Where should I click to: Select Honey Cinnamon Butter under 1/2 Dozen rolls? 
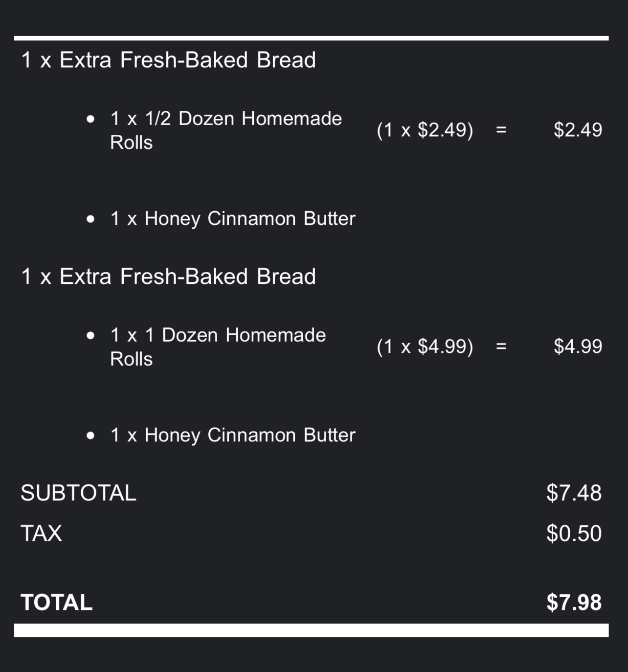(x=232, y=218)
